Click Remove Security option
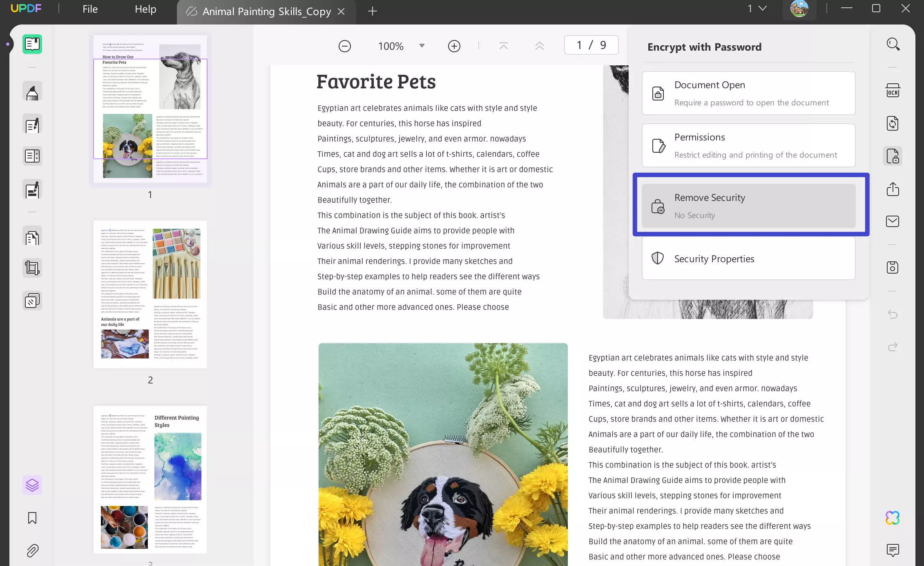 point(748,206)
